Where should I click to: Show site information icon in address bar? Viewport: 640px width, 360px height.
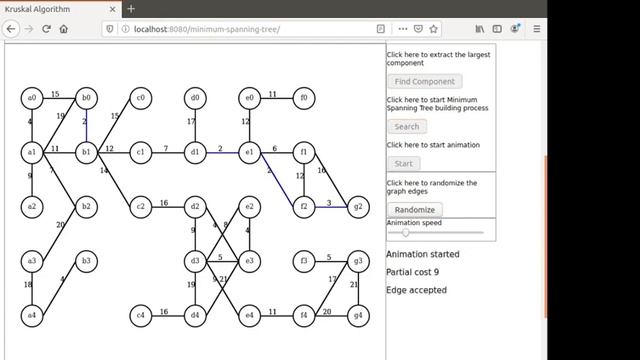coord(125,29)
